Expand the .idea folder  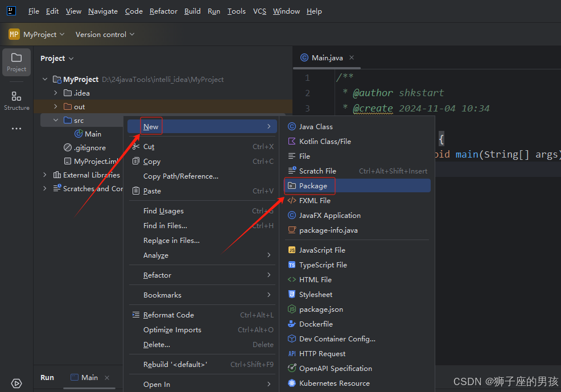[55, 93]
